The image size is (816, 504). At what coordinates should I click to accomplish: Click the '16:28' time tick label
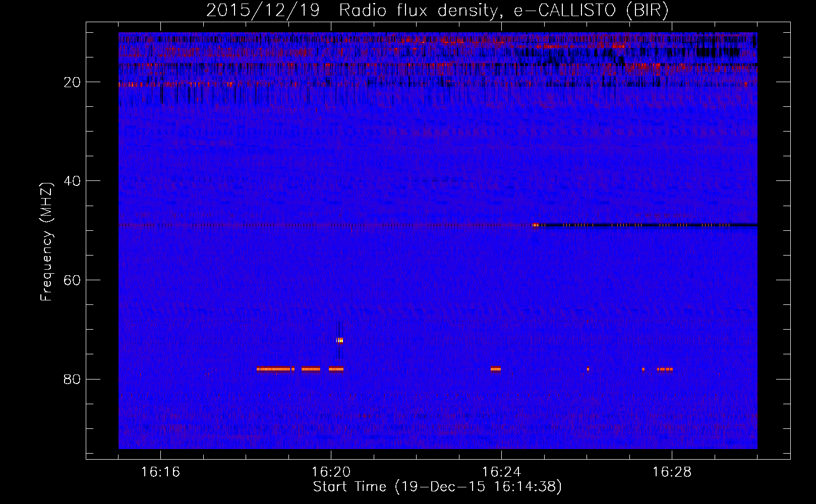click(x=672, y=472)
